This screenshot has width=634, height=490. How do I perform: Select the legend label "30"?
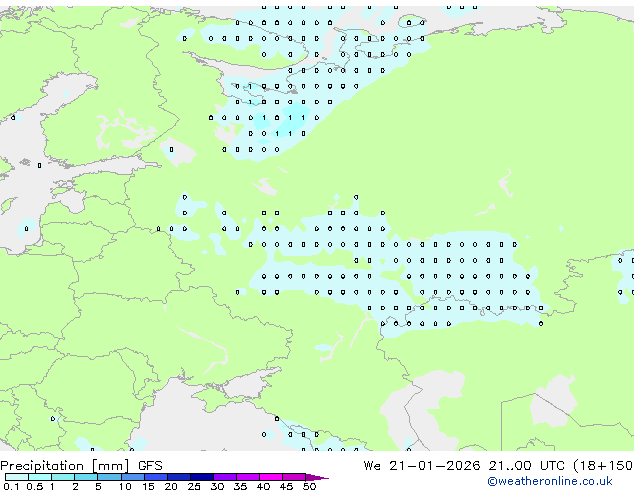pos(217,486)
